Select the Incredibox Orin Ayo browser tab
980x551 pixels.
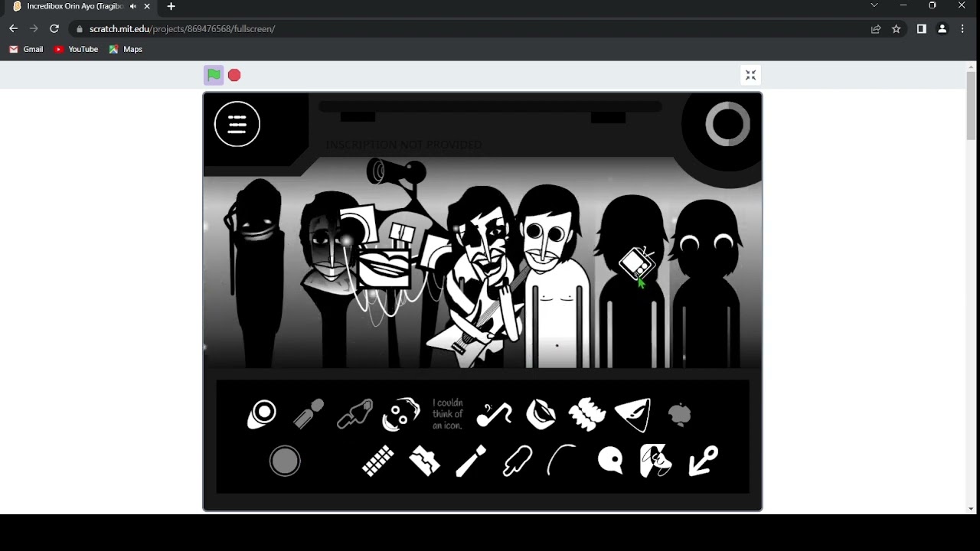tap(80, 6)
